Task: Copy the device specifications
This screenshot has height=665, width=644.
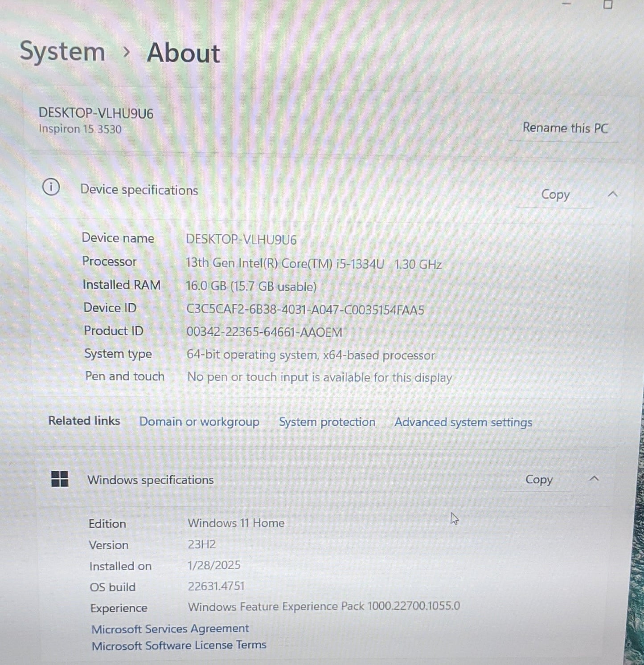Action: click(555, 195)
